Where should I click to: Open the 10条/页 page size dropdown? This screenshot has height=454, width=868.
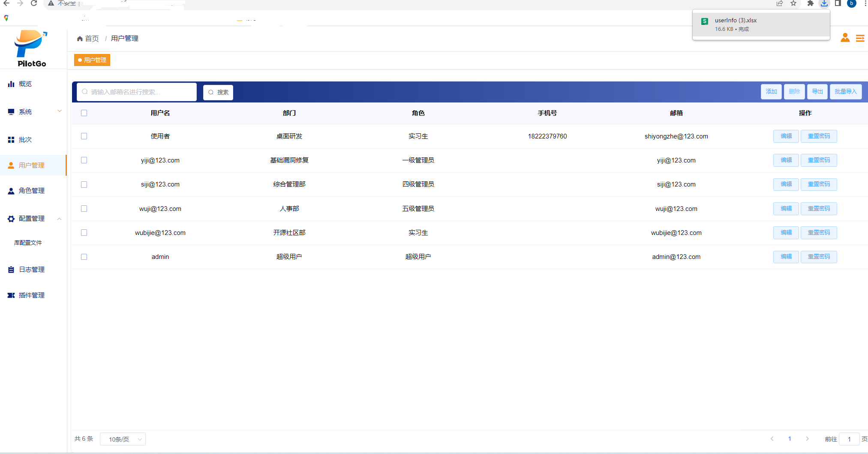click(x=123, y=439)
